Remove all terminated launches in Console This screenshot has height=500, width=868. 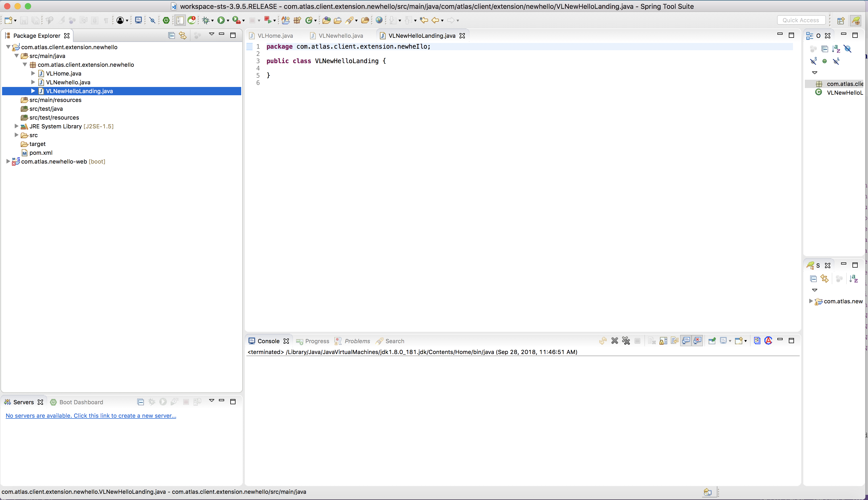(626, 341)
